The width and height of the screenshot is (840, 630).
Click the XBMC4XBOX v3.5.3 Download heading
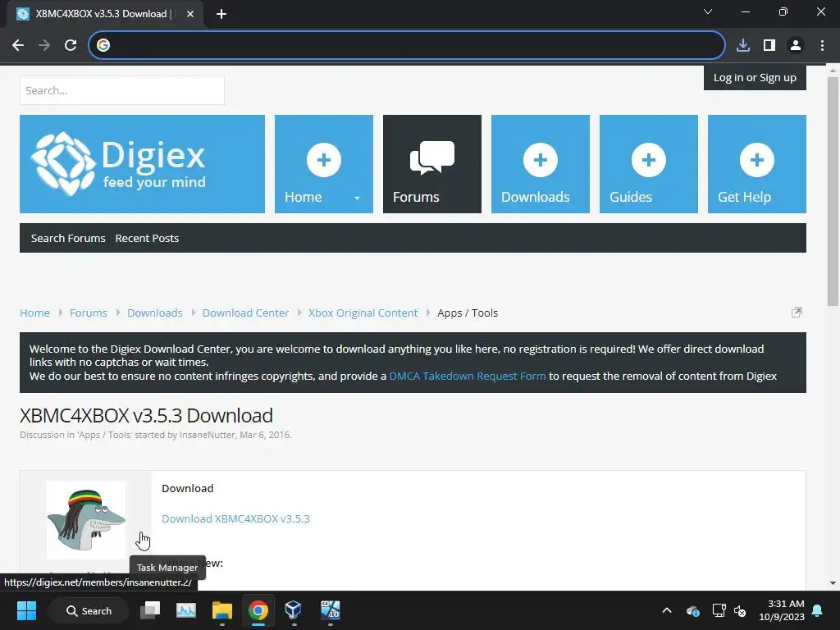(146, 416)
